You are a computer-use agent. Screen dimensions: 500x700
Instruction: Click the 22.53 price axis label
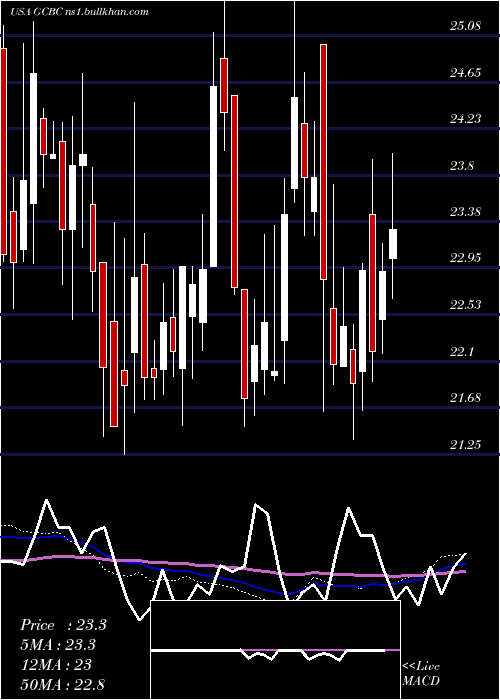pos(465,305)
